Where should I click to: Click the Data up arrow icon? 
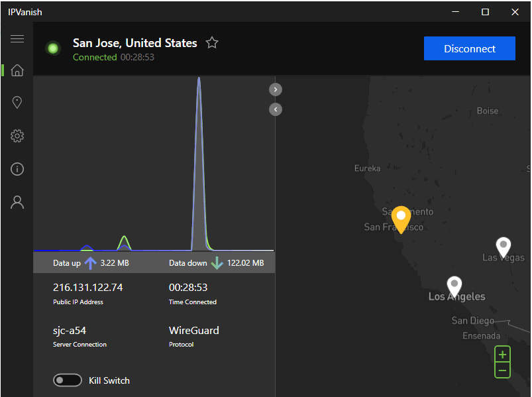tap(90, 263)
